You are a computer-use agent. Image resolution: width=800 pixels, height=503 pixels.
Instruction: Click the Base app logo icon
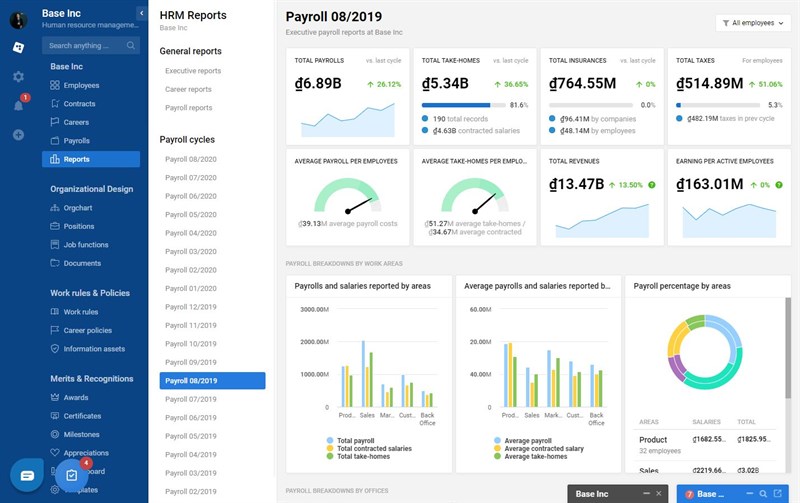pyautogui.click(x=18, y=47)
